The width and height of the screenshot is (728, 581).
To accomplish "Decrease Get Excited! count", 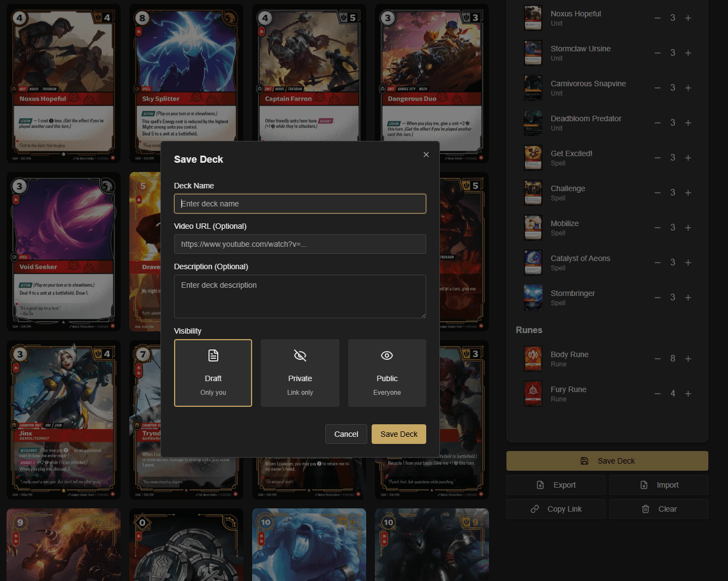I will point(658,158).
